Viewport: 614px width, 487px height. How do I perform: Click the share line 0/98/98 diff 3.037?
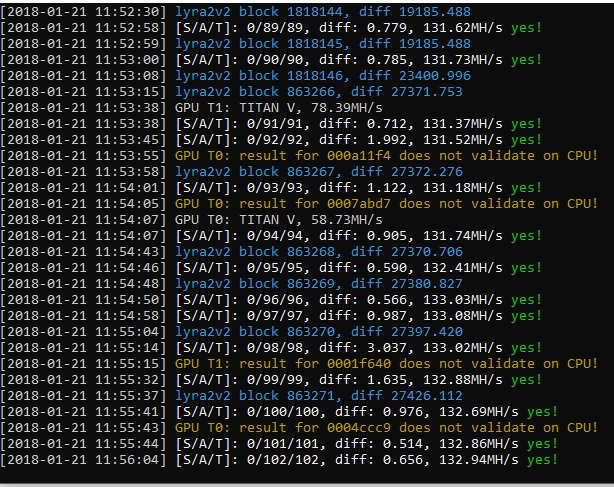271,348
